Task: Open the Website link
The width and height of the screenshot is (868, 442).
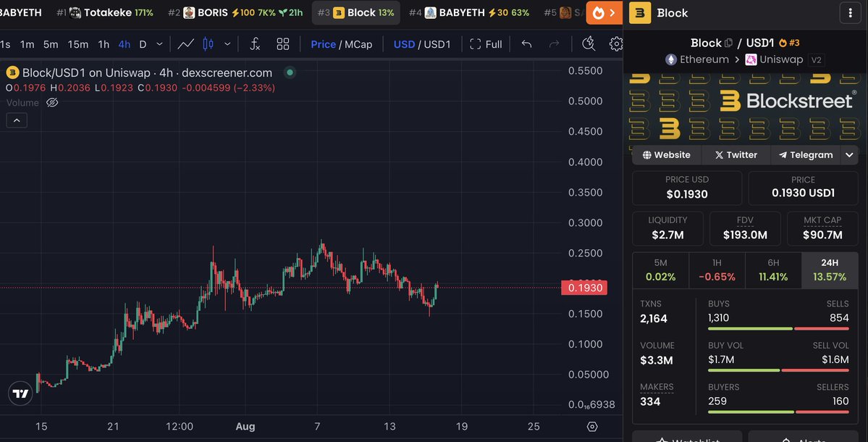Action: pyautogui.click(x=667, y=155)
